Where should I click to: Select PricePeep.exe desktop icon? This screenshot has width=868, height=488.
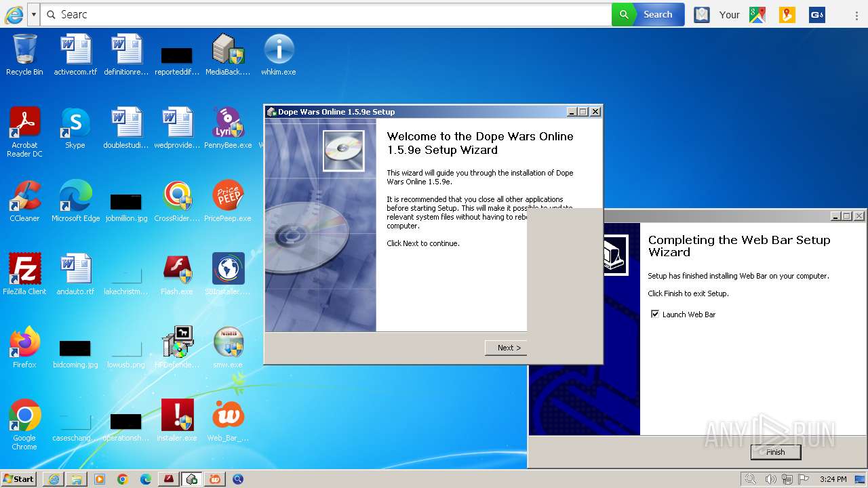228,201
